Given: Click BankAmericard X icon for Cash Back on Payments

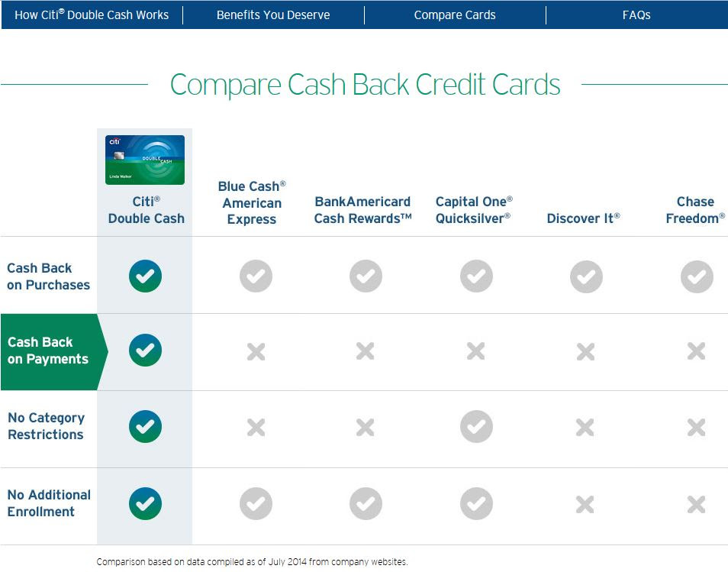Looking at the screenshot, I should pyautogui.click(x=366, y=351).
